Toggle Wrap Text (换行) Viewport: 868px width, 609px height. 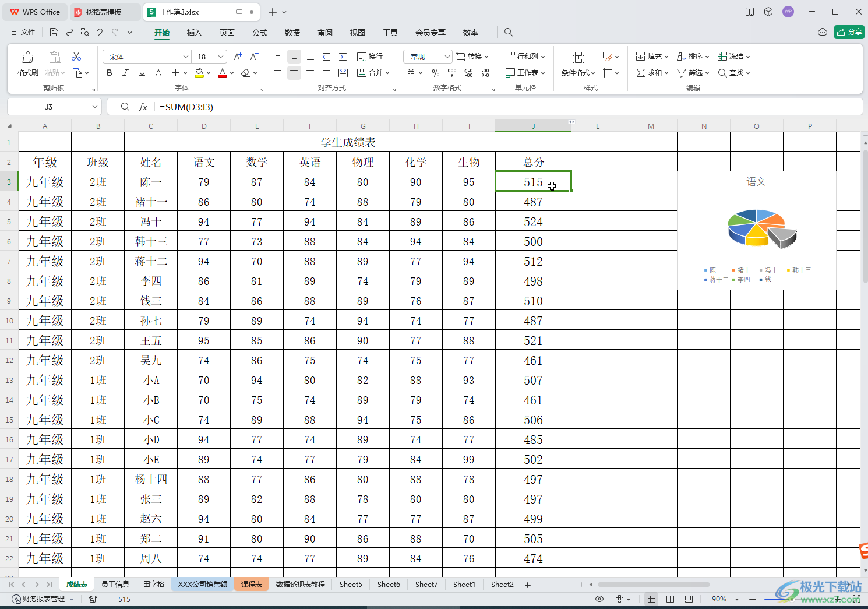point(370,57)
